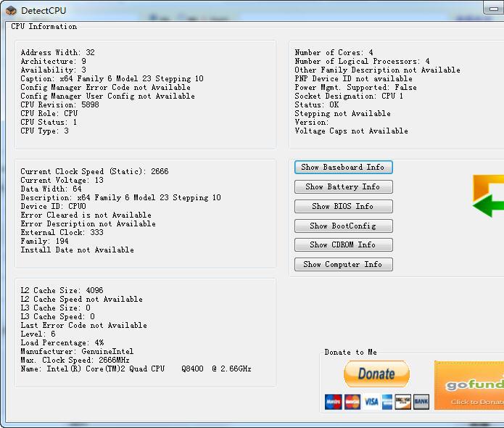The height and width of the screenshot is (428, 504).
Task: Click the Maestro card icon
Action: [x=334, y=401]
